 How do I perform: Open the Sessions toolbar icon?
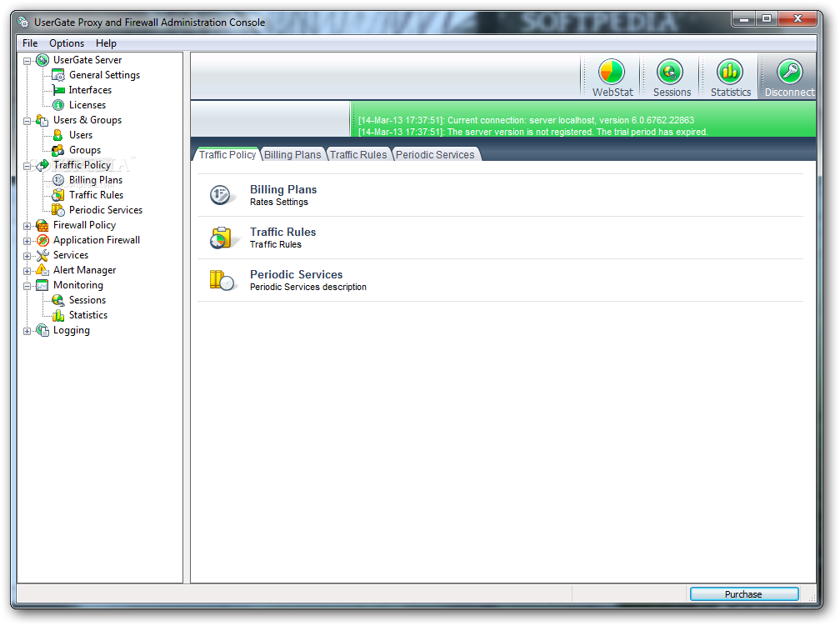click(x=671, y=72)
